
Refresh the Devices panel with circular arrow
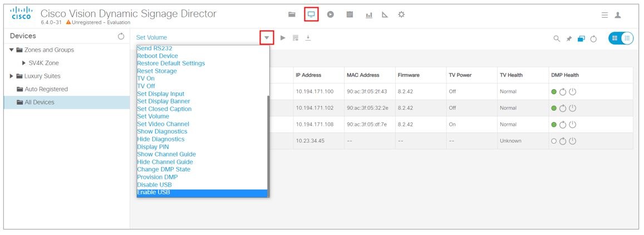121,36
